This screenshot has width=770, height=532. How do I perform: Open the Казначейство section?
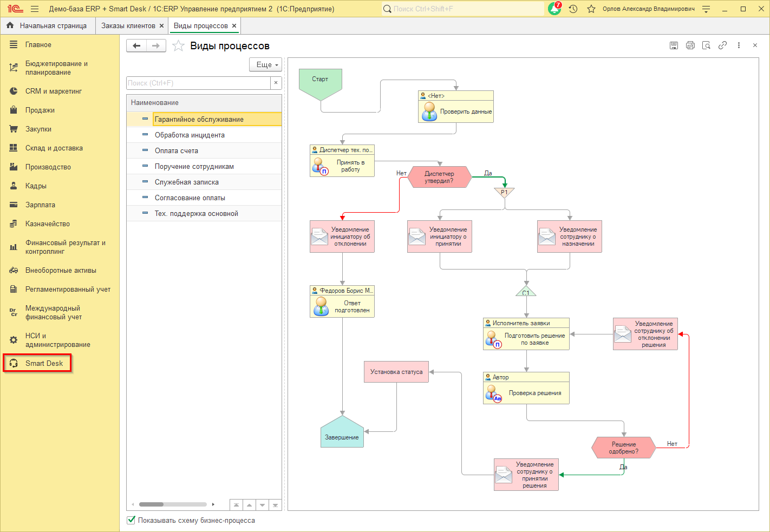pos(60,224)
